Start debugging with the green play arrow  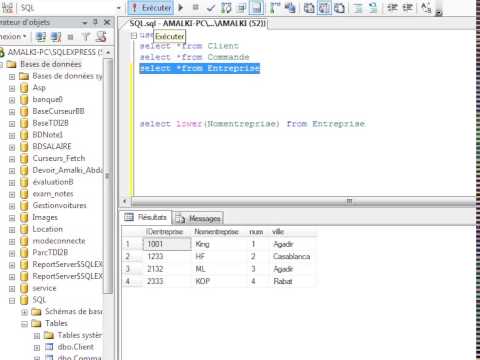pos(181,7)
